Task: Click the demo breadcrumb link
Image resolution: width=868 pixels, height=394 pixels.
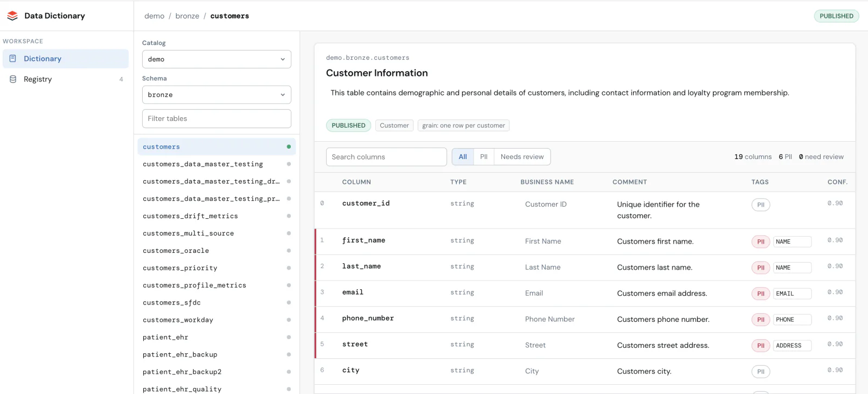Action: coord(154,16)
